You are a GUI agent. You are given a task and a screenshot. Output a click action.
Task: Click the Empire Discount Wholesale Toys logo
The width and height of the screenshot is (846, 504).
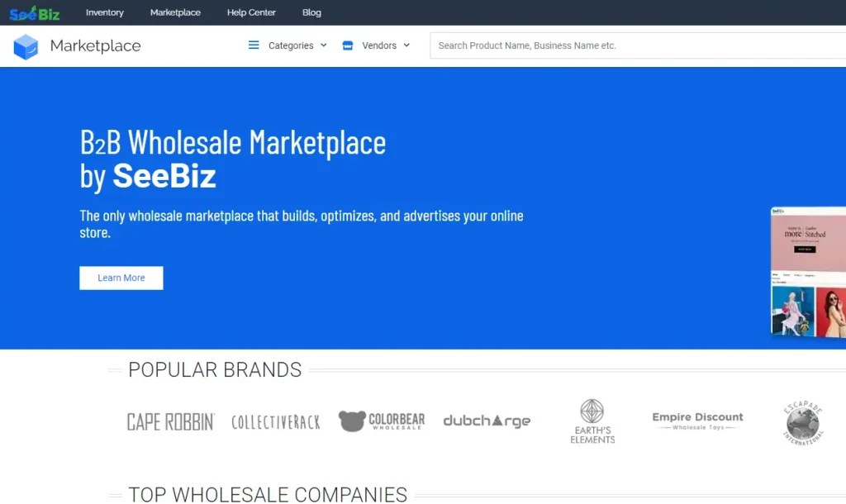coord(697,421)
